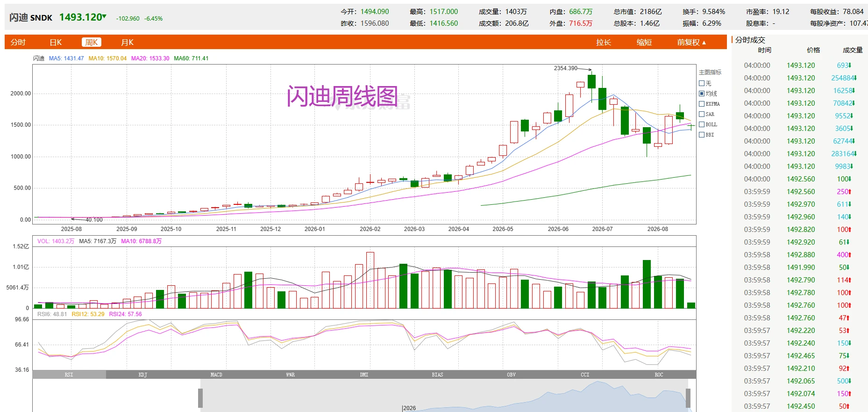Click the 最高 value 1517.000
Image resolution: width=868 pixels, height=412 pixels.
(444, 12)
